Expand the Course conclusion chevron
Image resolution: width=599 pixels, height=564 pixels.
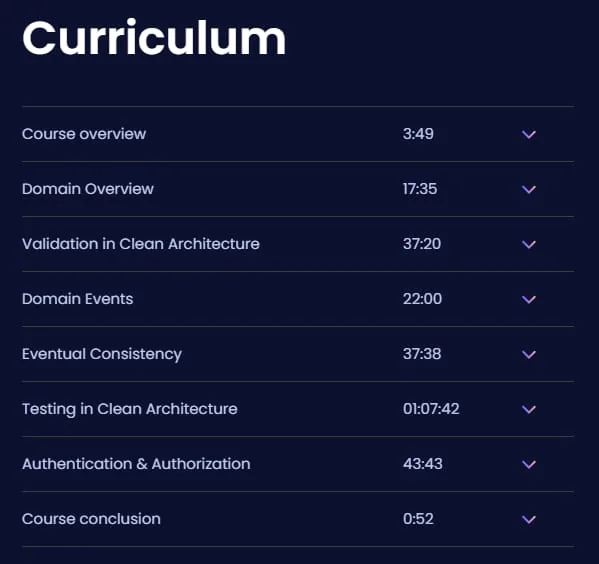click(529, 520)
